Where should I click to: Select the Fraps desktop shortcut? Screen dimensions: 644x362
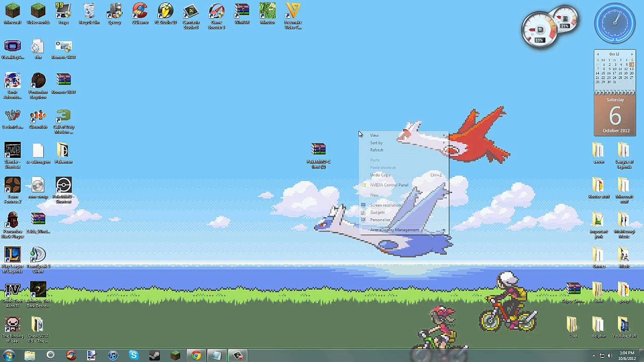pos(63,14)
